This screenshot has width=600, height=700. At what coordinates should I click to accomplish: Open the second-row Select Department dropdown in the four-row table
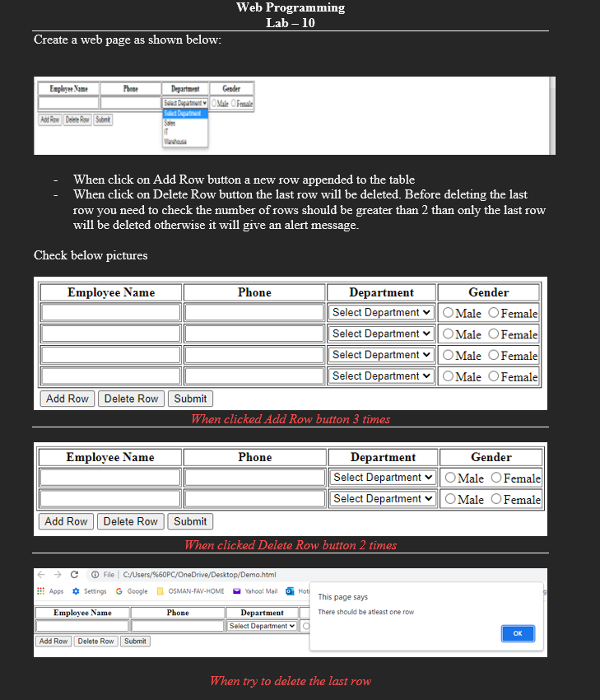(381, 334)
